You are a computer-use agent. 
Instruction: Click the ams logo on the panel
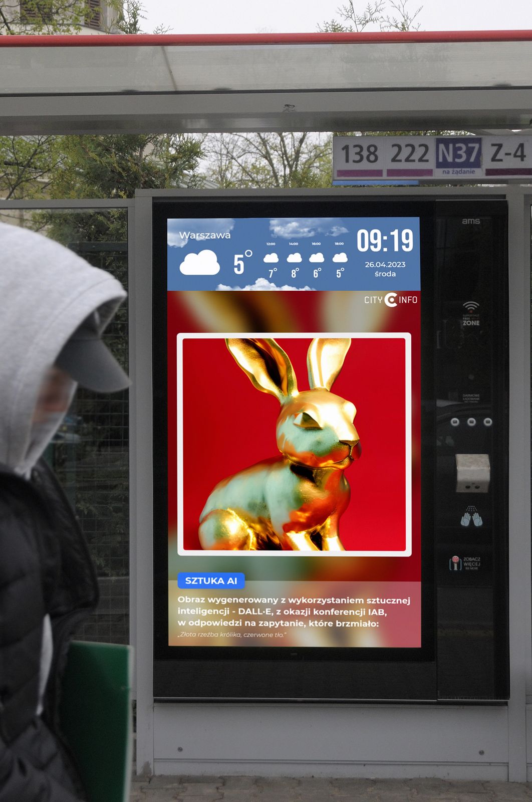[470, 221]
